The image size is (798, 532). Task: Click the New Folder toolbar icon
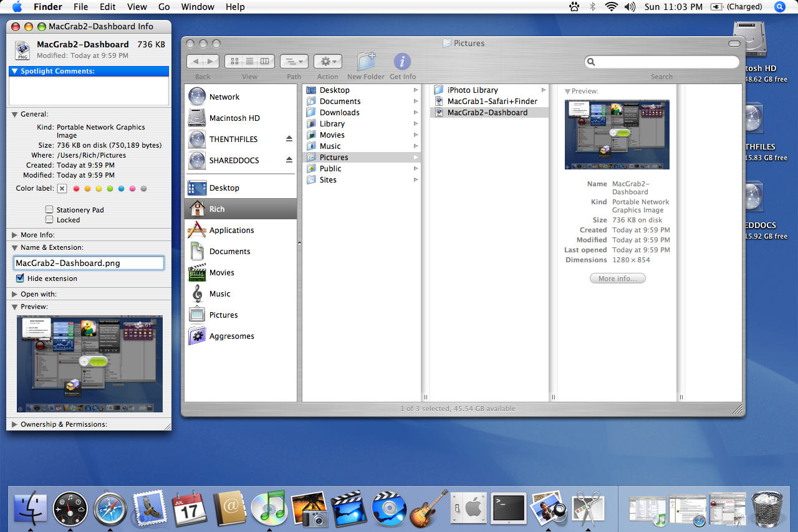click(x=366, y=62)
